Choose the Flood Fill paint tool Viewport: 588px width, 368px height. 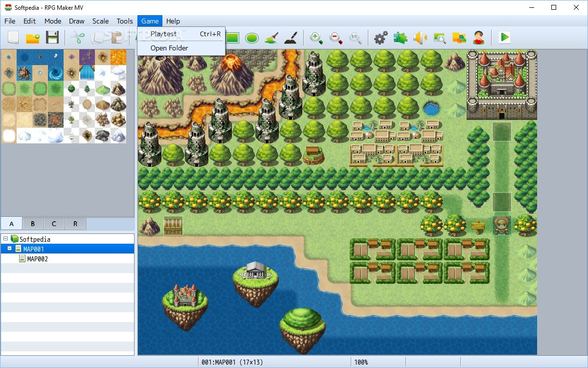[x=271, y=37]
